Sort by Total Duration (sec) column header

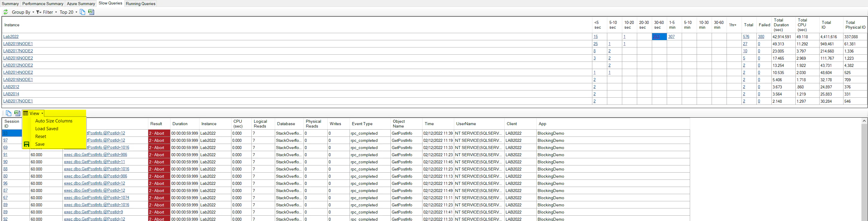point(783,25)
